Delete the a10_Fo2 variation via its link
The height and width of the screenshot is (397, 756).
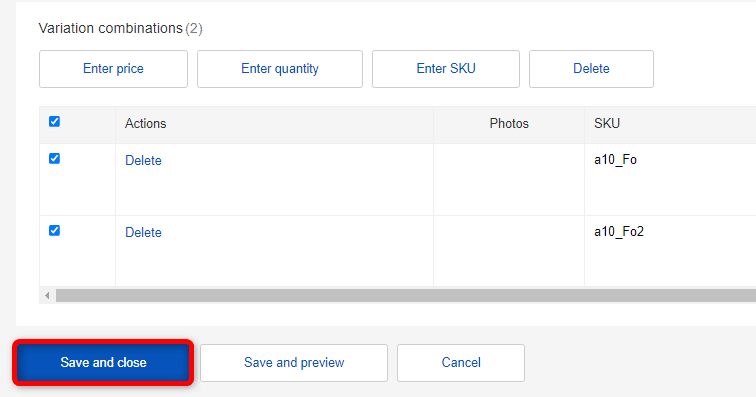(143, 232)
